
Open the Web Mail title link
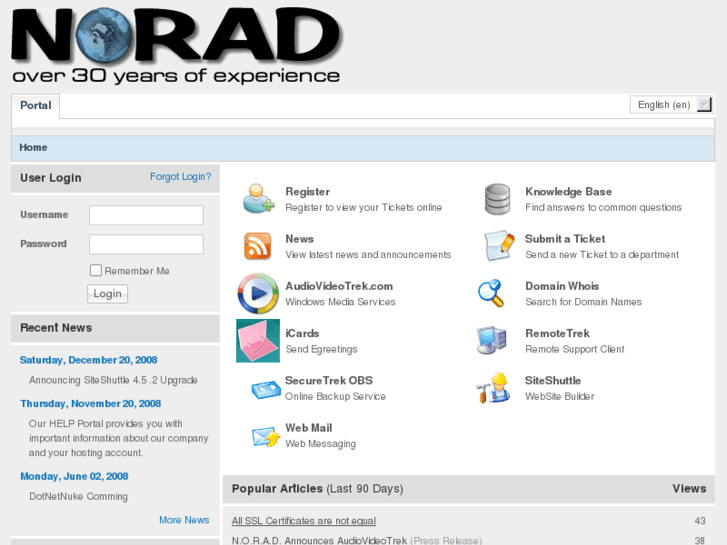click(x=309, y=428)
